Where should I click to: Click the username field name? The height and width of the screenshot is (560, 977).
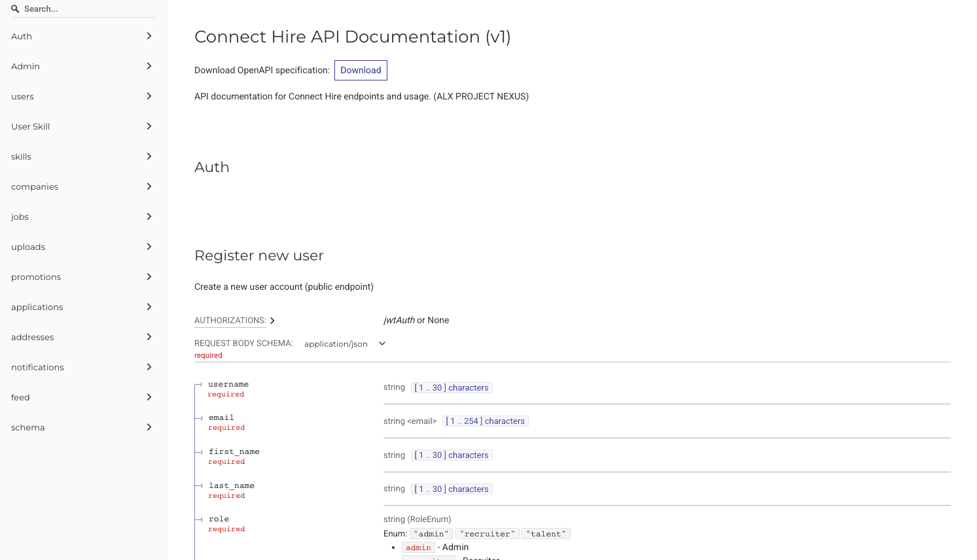228,385
